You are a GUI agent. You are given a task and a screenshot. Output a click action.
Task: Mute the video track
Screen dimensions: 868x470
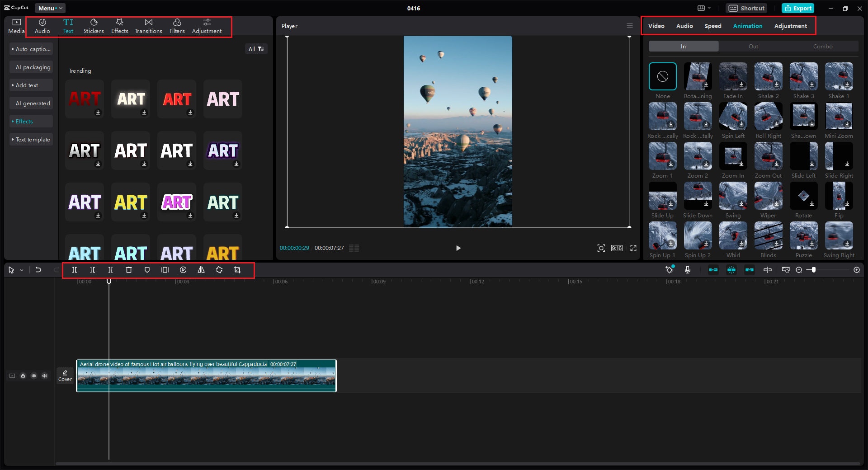45,376
